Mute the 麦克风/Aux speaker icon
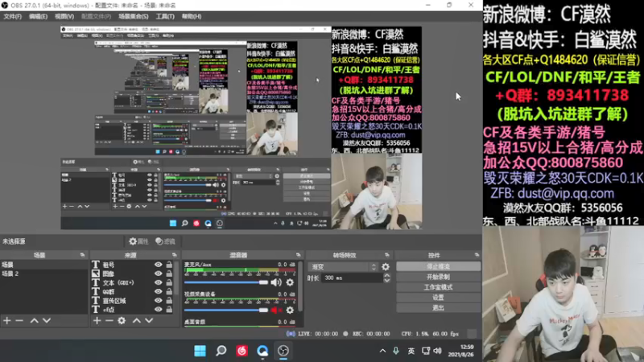 pos(276,282)
